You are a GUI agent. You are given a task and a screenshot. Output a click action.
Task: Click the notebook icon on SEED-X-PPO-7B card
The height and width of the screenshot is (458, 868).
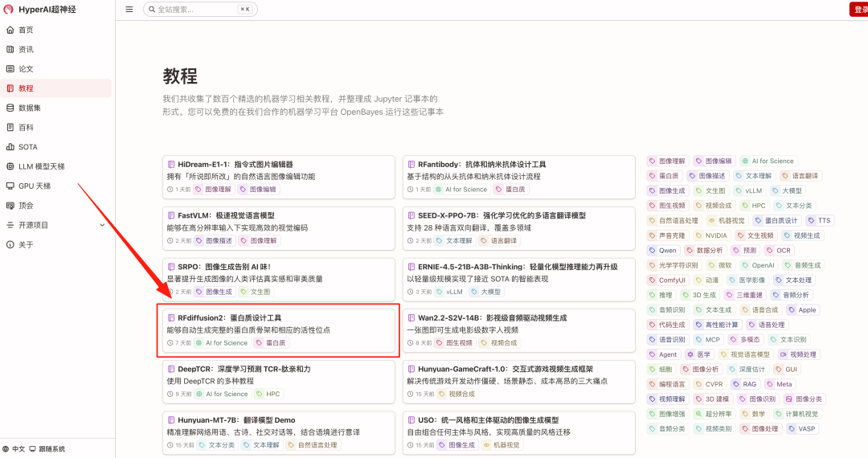[x=411, y=215]
